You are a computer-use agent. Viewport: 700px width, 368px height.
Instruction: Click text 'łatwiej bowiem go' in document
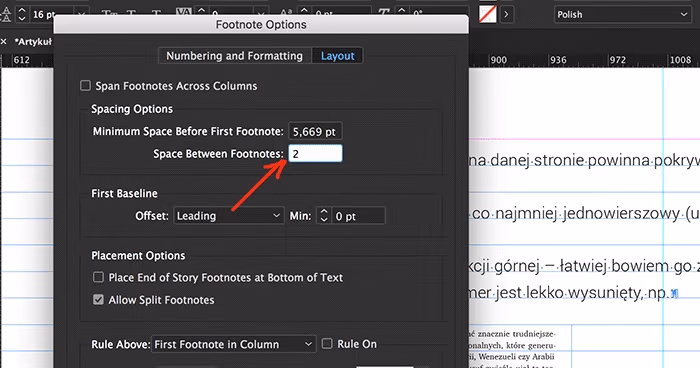[x=625, y=266]
